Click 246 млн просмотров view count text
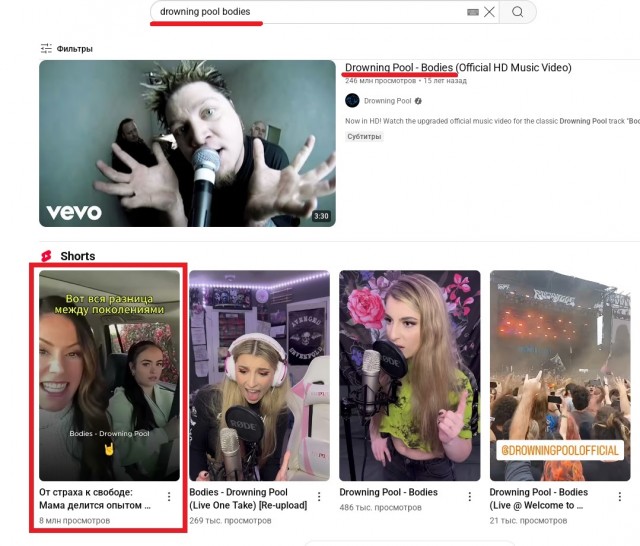 [380, 81]
